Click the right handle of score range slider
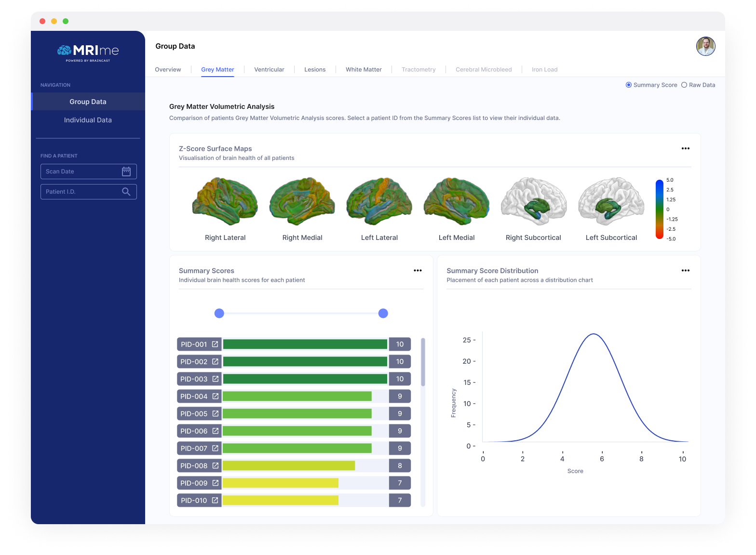This screenshot has width=756, height=555. pyautogui.click(x=383, y=314)
